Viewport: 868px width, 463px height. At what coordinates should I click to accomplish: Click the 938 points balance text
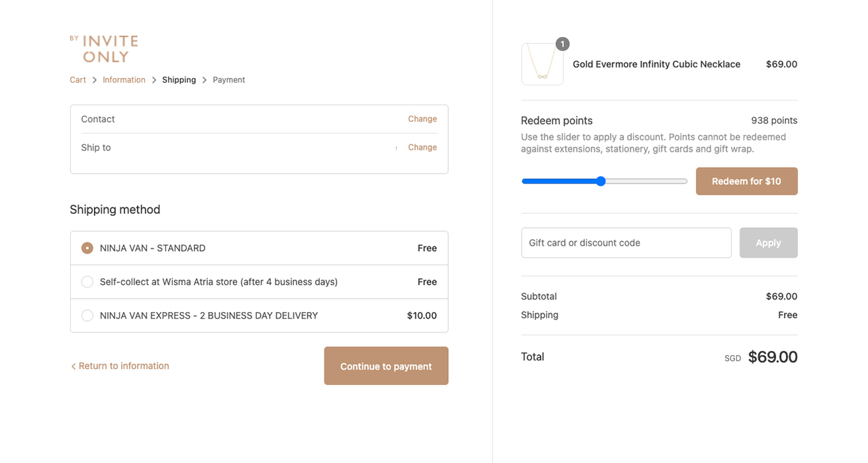coord(774,121)
